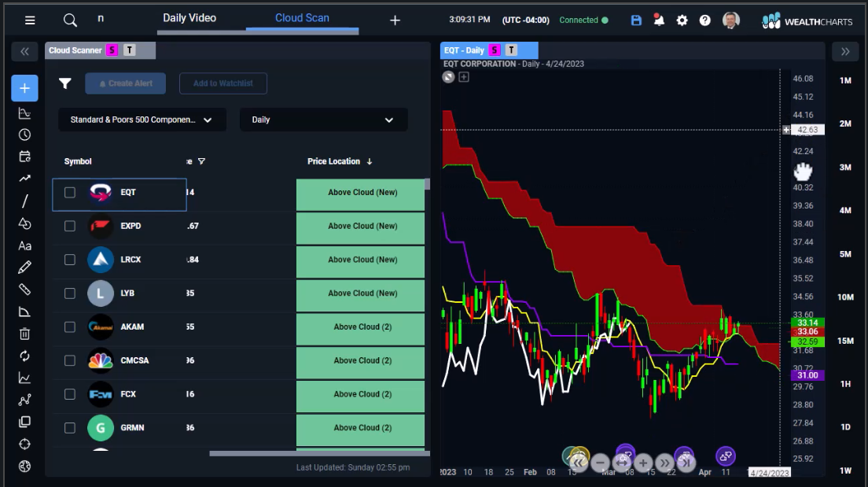Viewport: 868px width, 487px height.
Task: Tick the LYB row checkbox
Action: point(70,293)
